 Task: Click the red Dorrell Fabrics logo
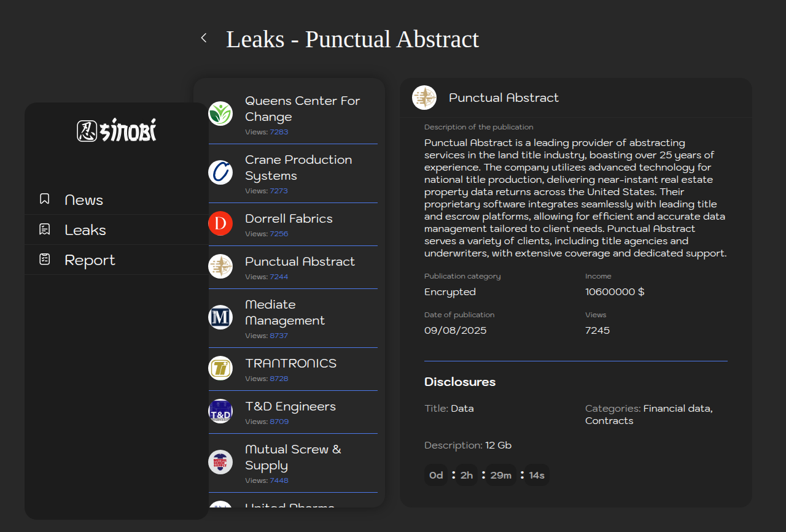pyautogui.click(x=220, y=223)
